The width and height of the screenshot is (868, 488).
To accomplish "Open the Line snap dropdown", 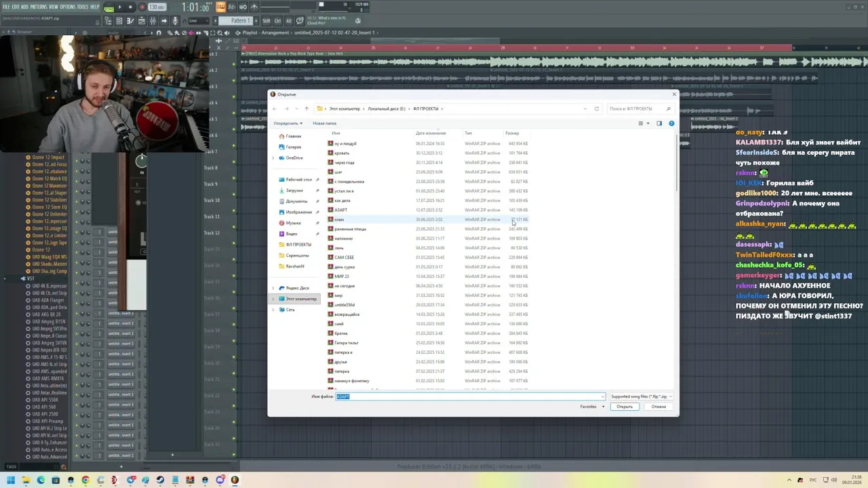I will [199, 21].
